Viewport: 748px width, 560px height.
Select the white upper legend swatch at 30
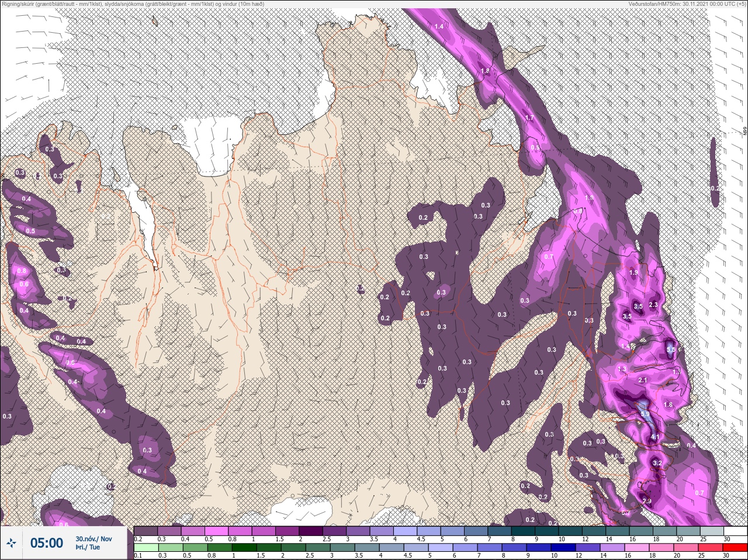pyautogui.click(x=736, y=531)
